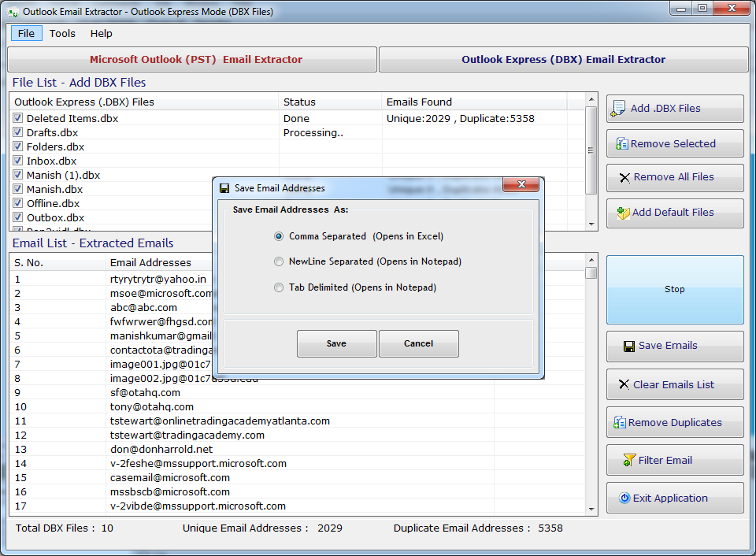Viewport: 756px width, 556px height.
Task: Click the Outlook Email Extractor title bar icon
Action: click(x=13, y=12)
